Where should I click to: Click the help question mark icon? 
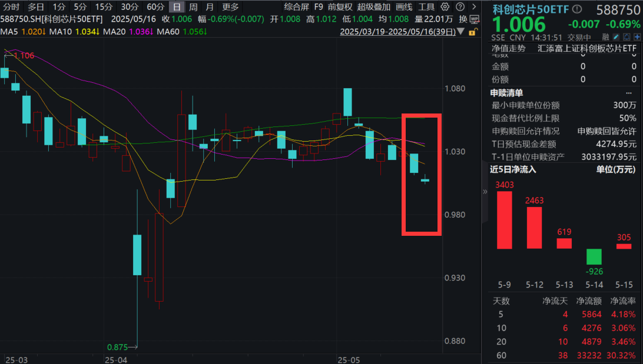click(460, 7)
